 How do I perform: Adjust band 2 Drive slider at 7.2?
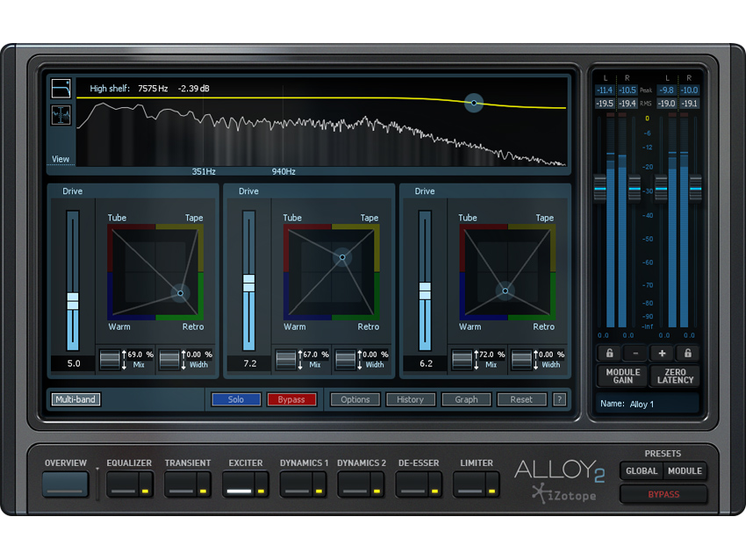coord(249,284)
